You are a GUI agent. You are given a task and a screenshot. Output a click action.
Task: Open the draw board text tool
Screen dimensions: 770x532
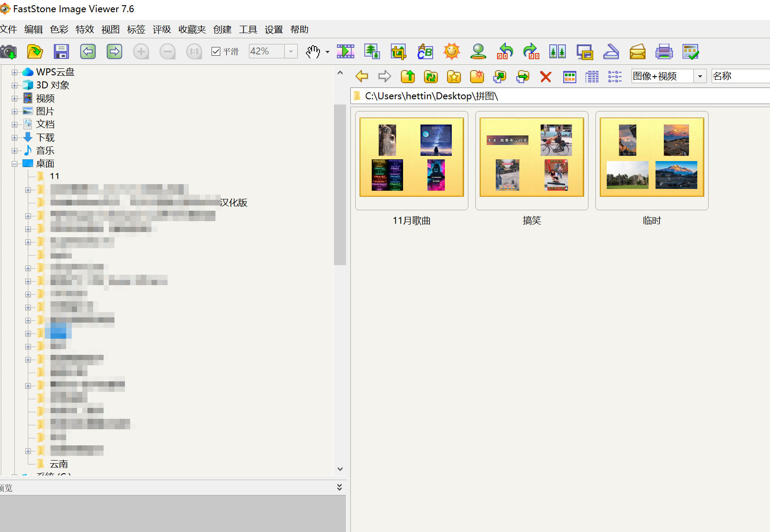(x=425, y=52)
